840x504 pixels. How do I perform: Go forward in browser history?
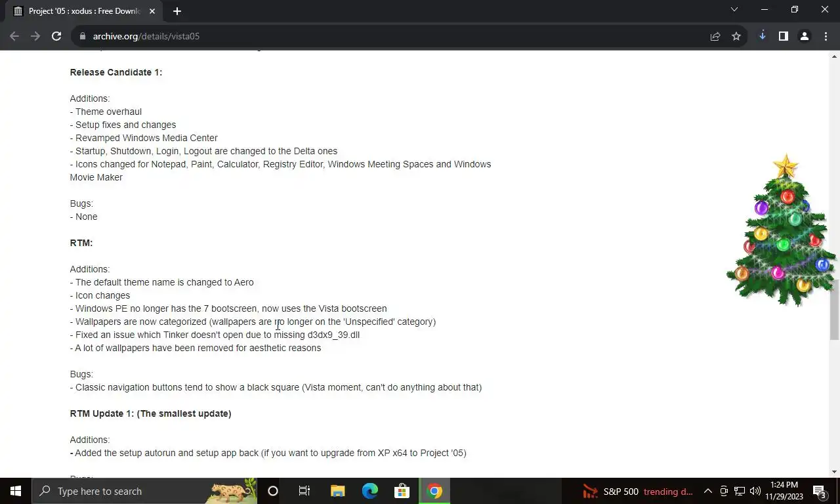click(35, 36)
